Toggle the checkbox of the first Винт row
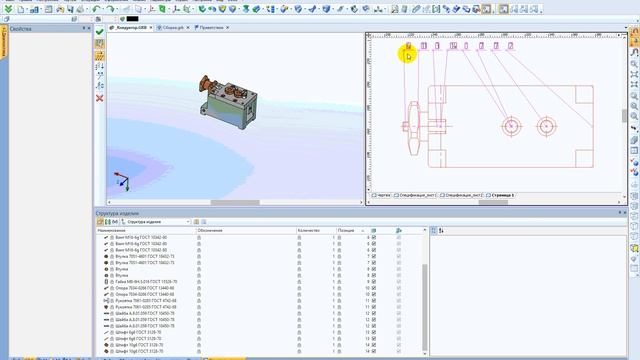This screenshot has width=640, height=360. pyautogui.click(x=374, y=237)
